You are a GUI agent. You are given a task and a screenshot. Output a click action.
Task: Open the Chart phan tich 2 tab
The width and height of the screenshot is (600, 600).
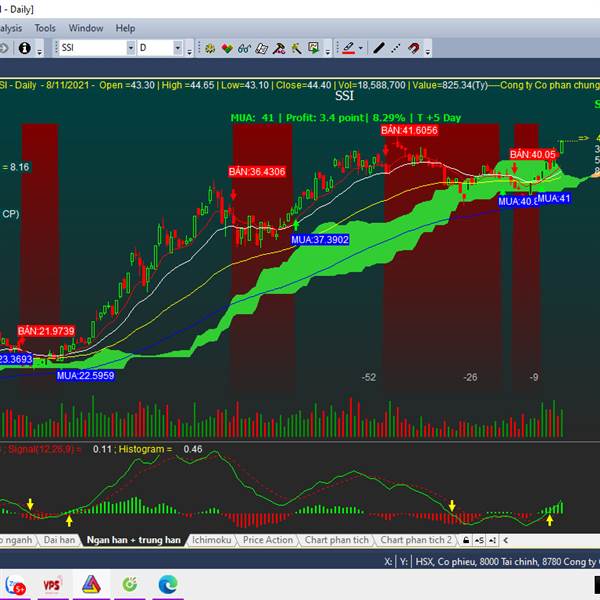(416, 540)
